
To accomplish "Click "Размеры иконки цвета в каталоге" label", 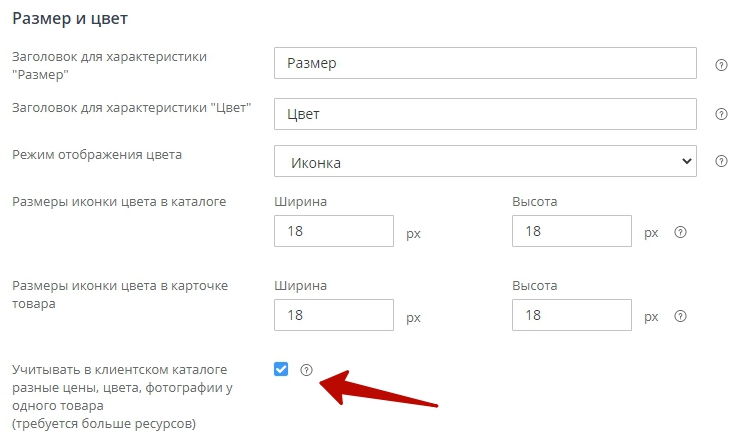I will (x=119, y=202).
